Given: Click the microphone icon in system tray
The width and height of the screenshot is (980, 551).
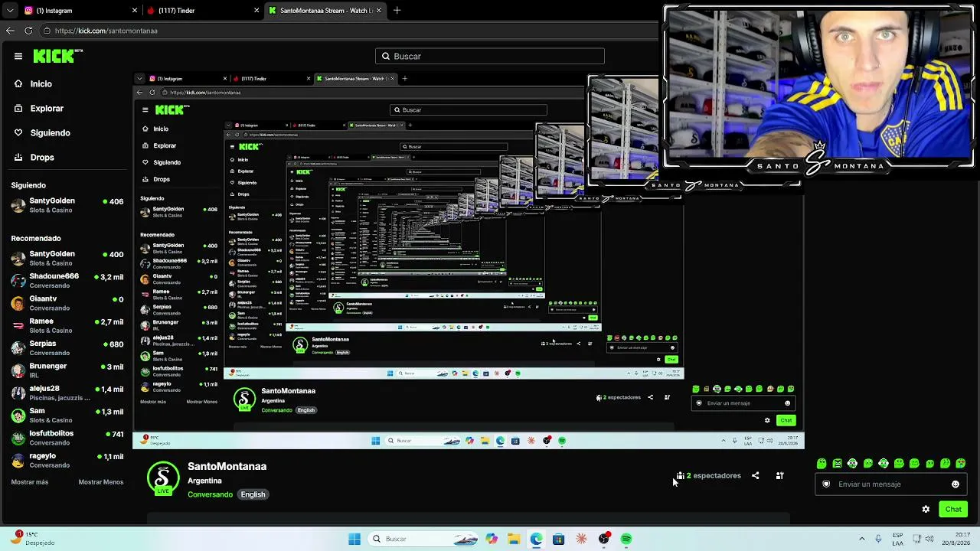Looking at the screenshot, I should tap(878, 540).
